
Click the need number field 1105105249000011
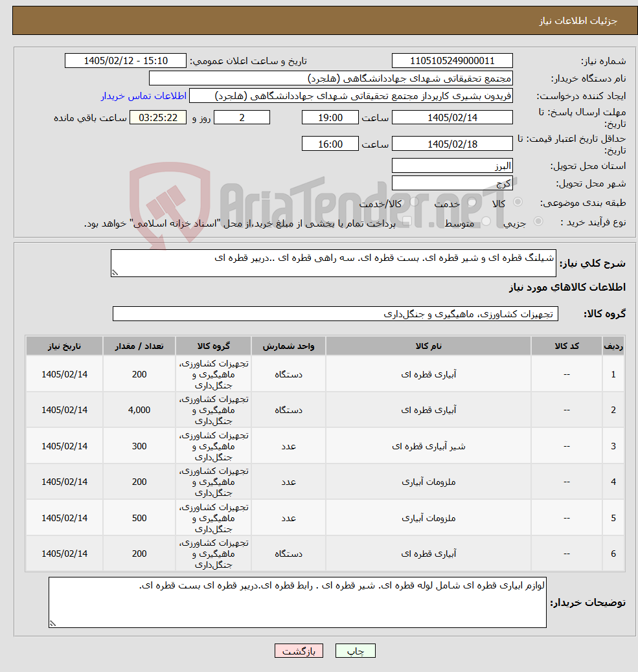[x=452, y=60]
